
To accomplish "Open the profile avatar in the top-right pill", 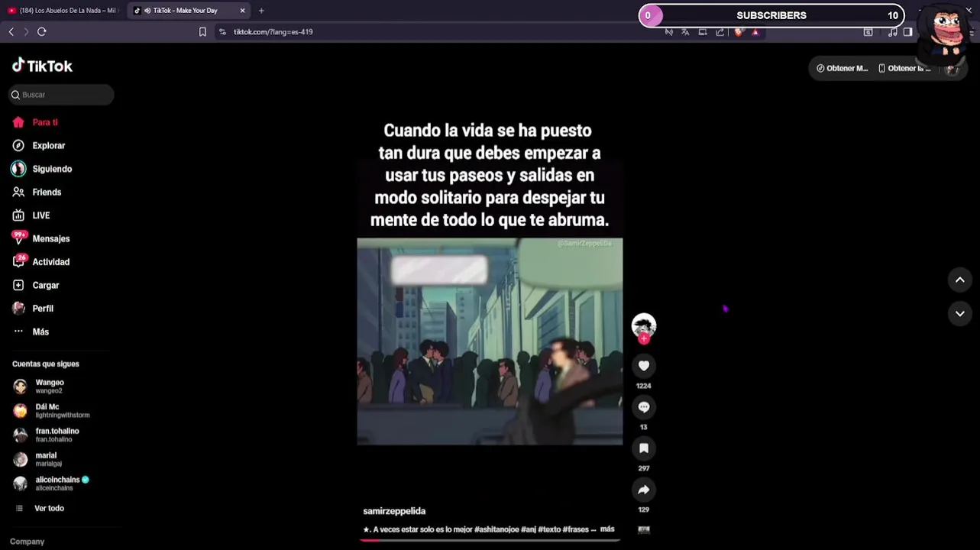I will [x=952, y=68].
